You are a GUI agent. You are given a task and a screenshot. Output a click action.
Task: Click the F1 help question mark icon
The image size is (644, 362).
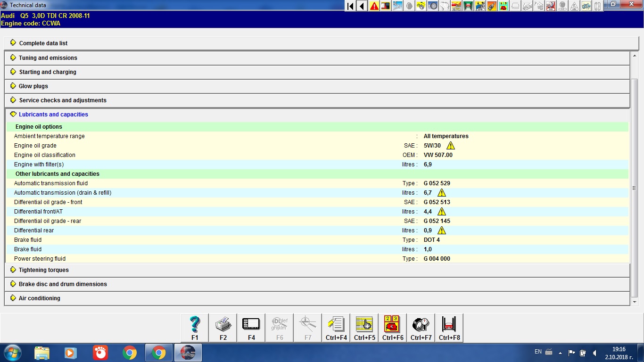click(195, 328)
